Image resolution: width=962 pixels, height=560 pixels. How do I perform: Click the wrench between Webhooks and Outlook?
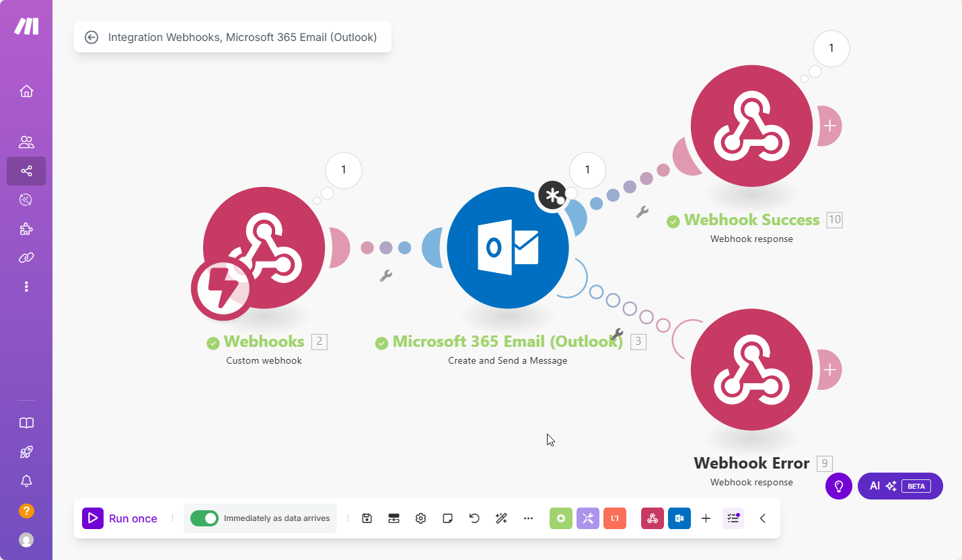[x=385, y=276]
